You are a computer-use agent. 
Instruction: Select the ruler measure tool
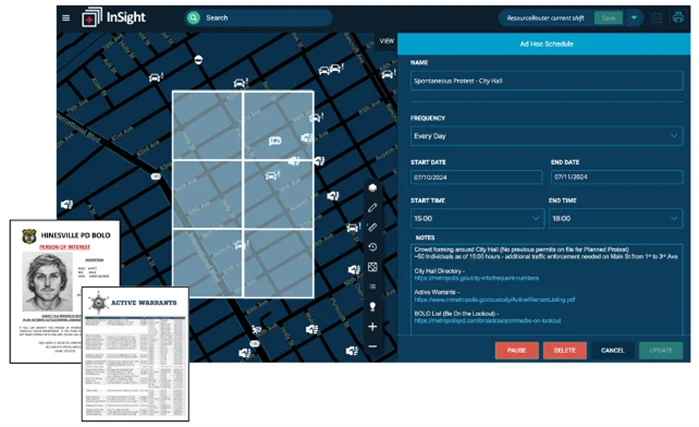tap(373, 227)
